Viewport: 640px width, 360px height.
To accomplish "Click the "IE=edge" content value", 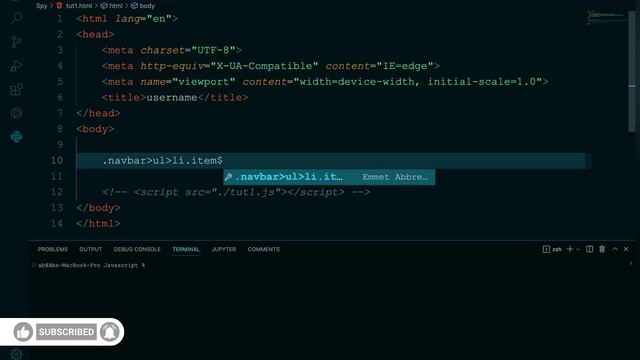I will (404, 66).
